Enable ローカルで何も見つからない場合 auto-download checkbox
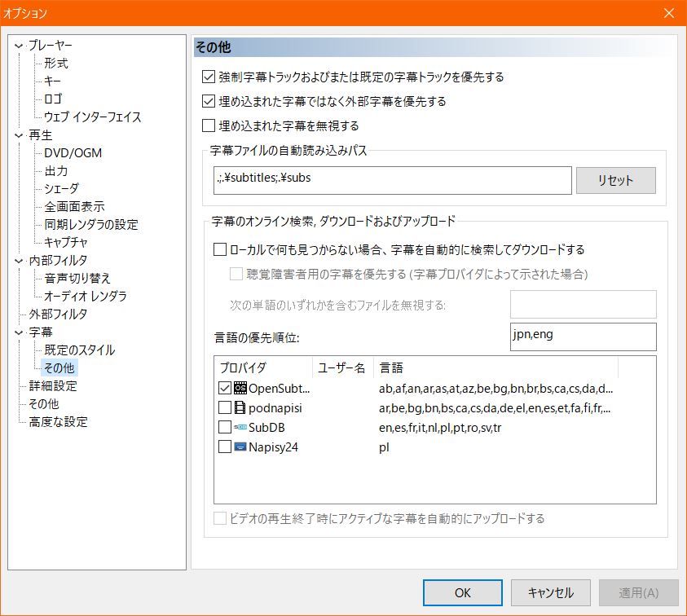 tap(219, 249)
